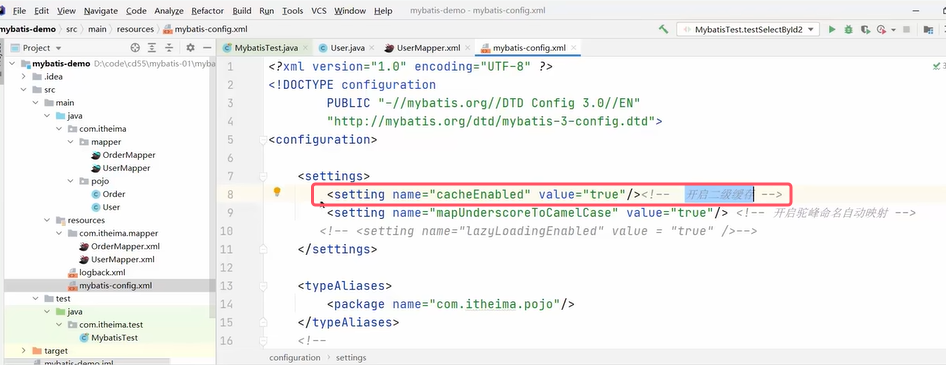The image size is (946, 365).
Task: Collapse the mapper package
Action: pyautogui.click(x=71, y=142)
